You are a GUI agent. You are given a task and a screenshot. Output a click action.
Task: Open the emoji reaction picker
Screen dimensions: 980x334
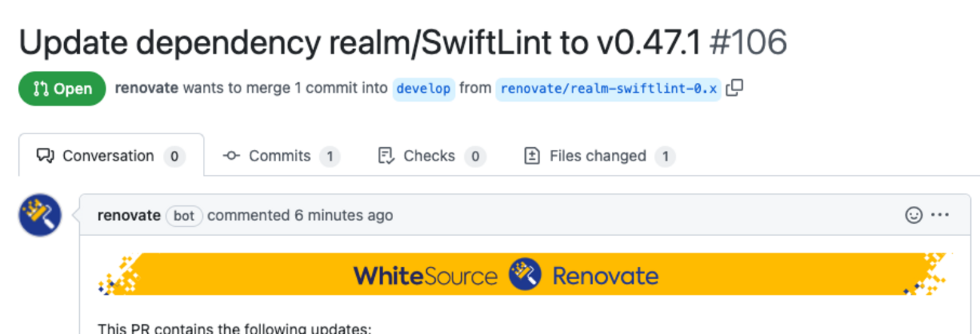pos(914,215)
